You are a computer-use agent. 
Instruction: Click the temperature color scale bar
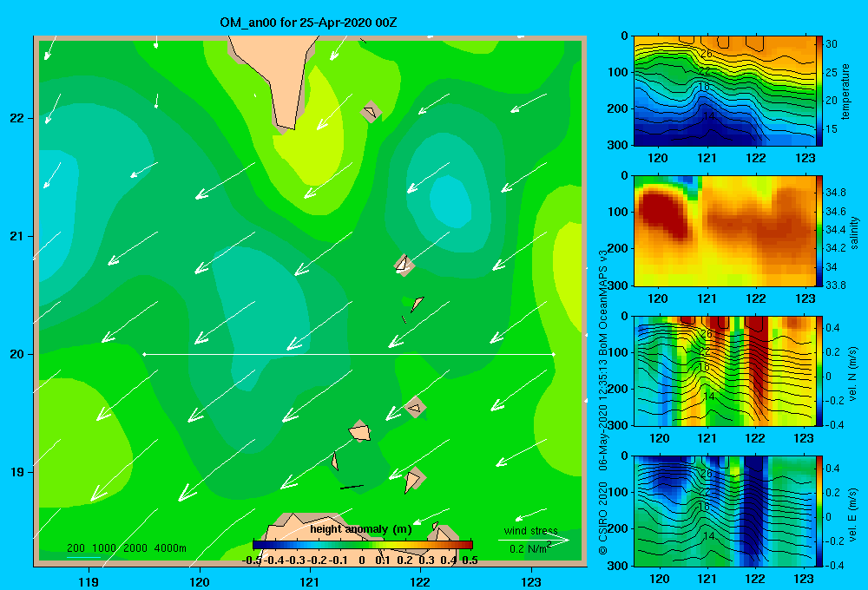[819, 91]
